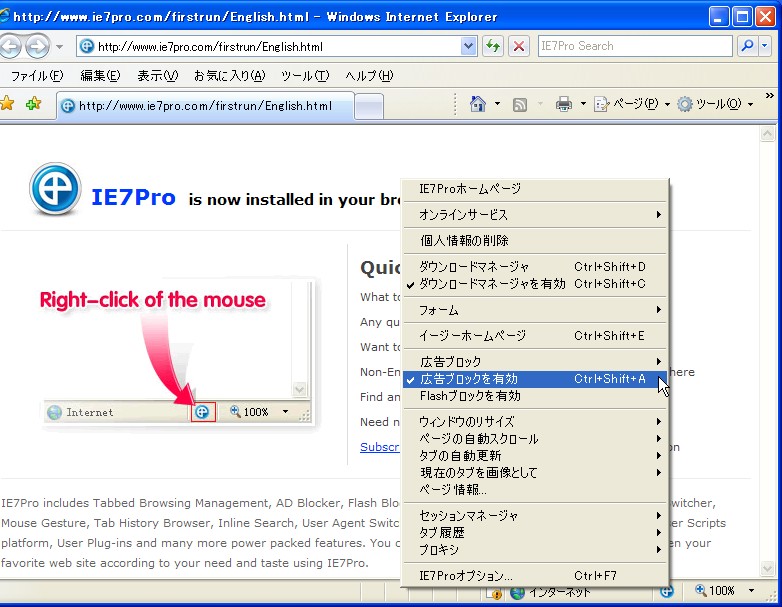Expand the address bar history dropdown
The height and width of the screenshot is (607, 782).
pyautogui.click(x=468, y=46)
